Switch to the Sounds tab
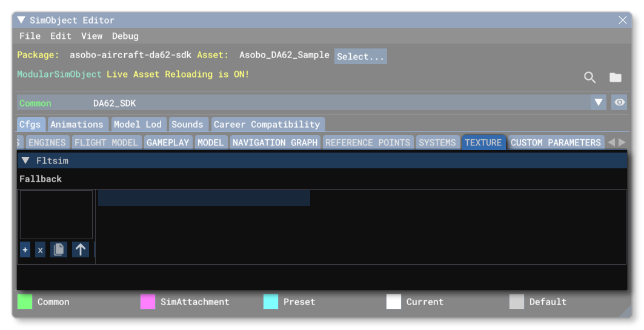This screenshot has height=330, width=644. coord(188,124)
